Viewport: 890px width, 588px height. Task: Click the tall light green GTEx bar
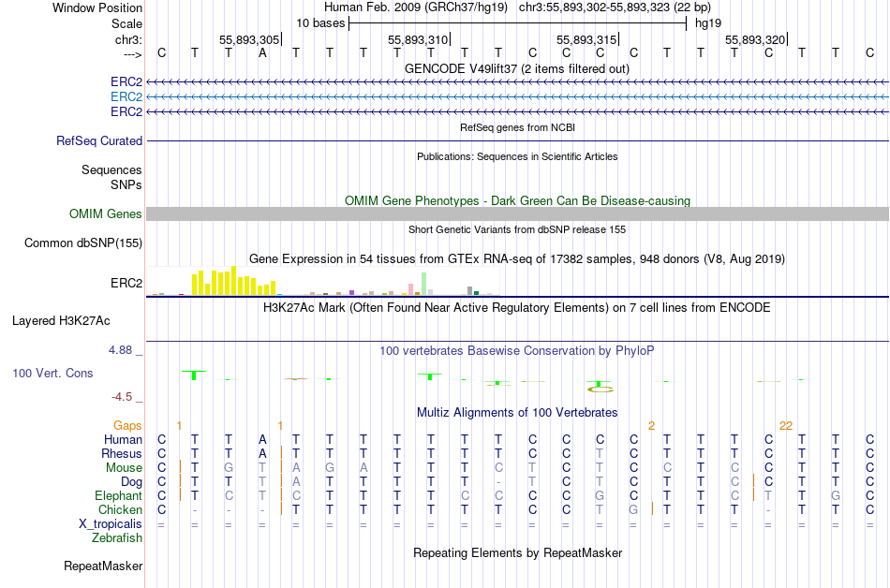coord(424,284)
